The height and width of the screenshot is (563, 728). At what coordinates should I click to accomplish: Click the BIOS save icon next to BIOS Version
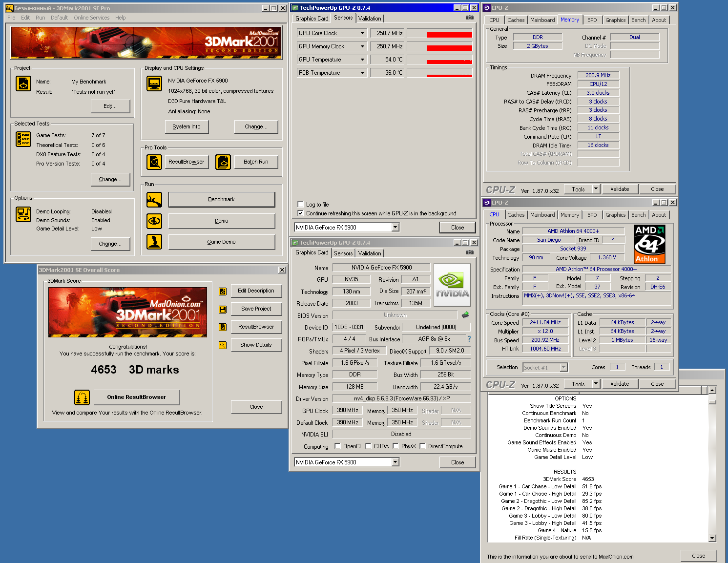[x=465, y=315]
